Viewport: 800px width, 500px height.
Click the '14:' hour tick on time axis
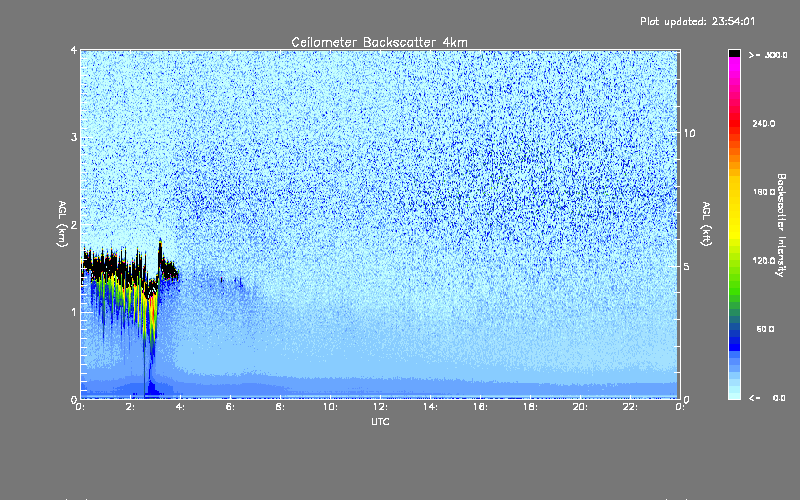[x=430, y=407]
